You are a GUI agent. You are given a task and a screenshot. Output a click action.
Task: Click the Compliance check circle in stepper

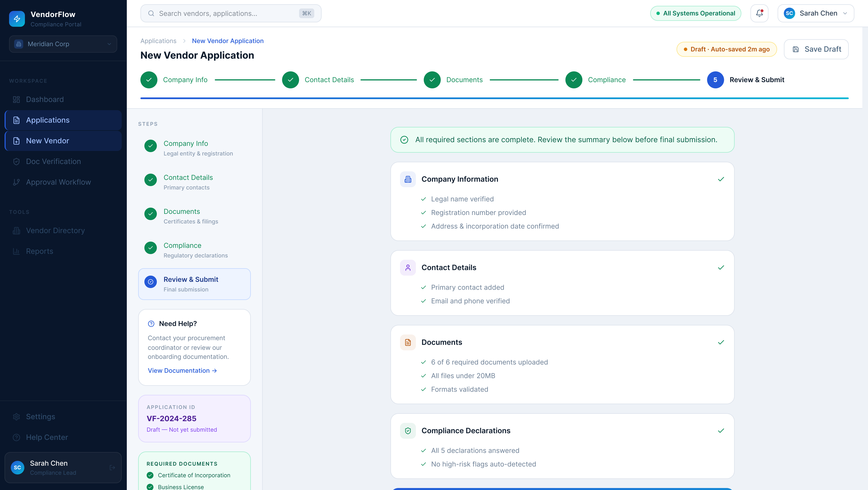574,80
